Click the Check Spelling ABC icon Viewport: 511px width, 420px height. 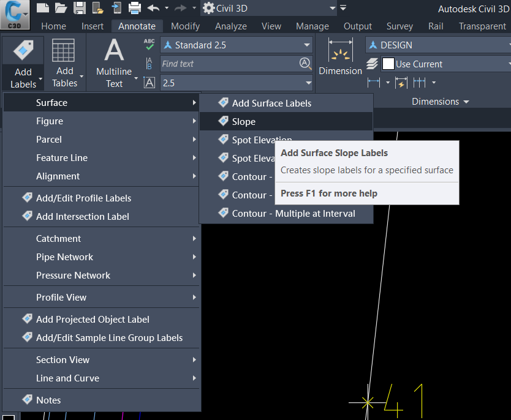pyautogui.click(x=150, y=45)
